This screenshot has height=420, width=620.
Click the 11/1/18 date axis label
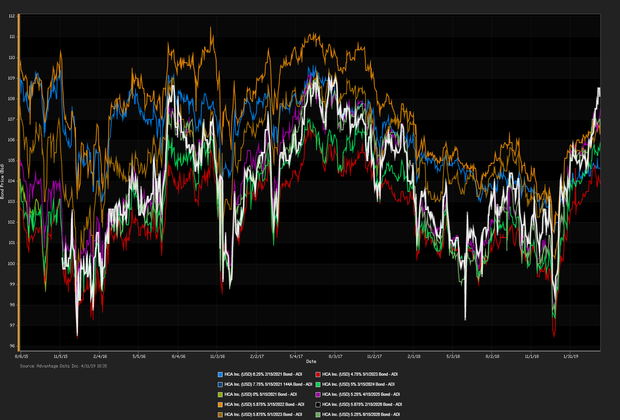pyautogui.click(x=531, y=356)
